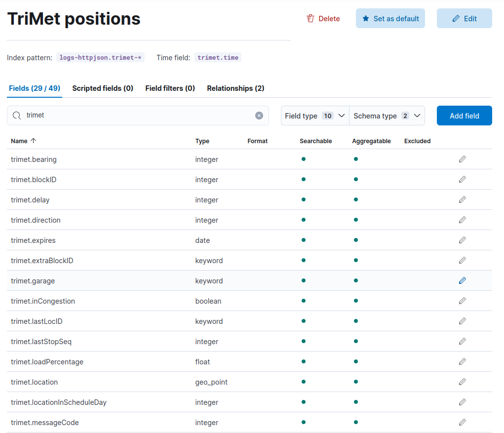Edit the trimet.bearing field via pencil icon

(462, 159)
